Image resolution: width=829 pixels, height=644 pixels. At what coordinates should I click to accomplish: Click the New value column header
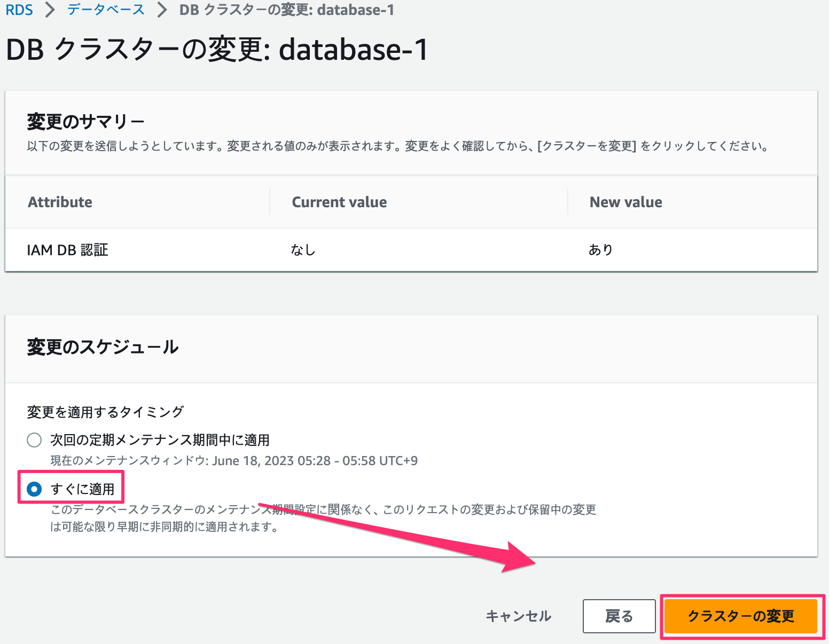pos(625,202)
